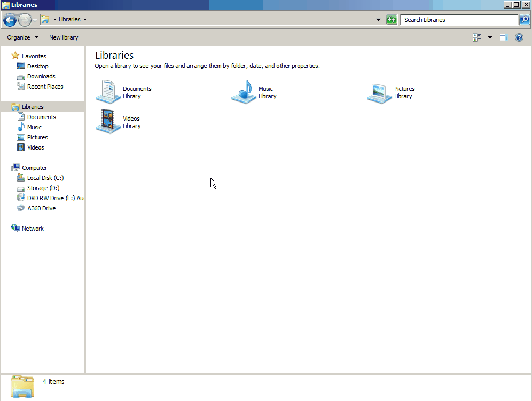Viewport: 532px width, 401px height.
Task: Click the Change your view icon
Action: [x=477, y=37]
